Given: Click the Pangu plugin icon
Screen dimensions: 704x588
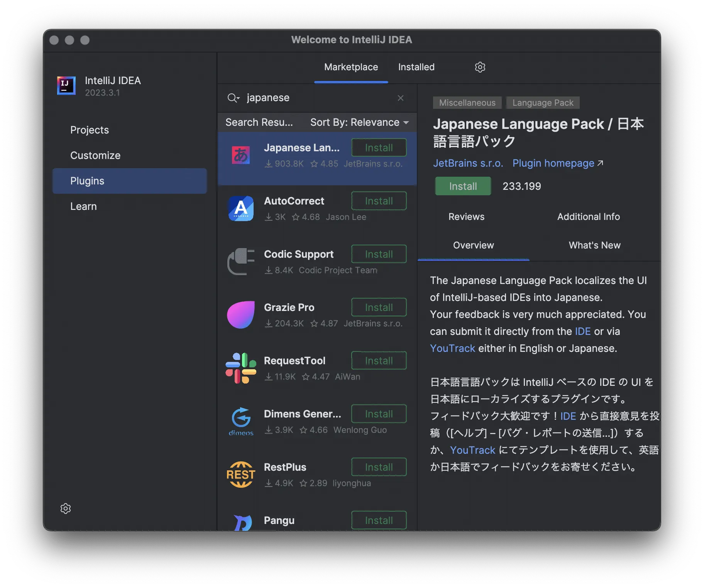Looking at the screenshot, I should (x=243, y=522).
